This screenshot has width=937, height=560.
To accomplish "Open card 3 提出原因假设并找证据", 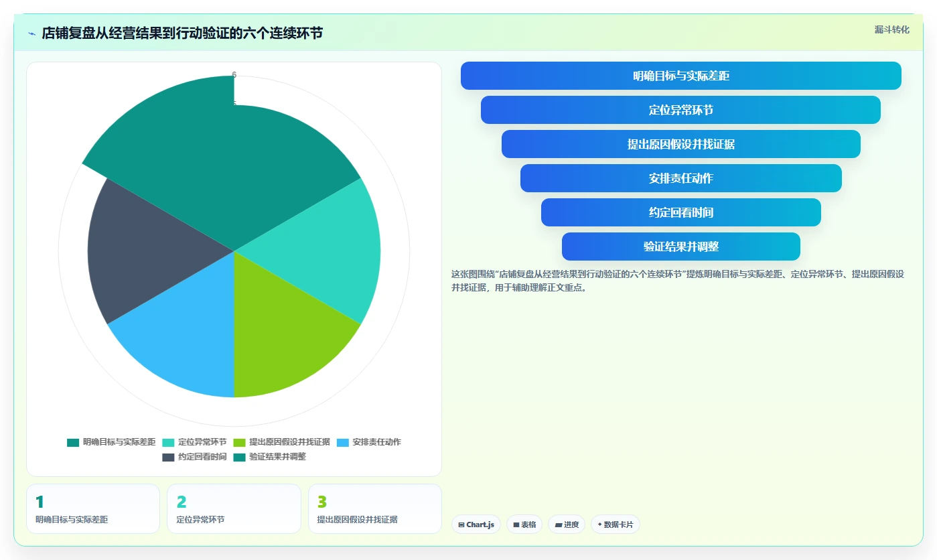I will 375,508.
